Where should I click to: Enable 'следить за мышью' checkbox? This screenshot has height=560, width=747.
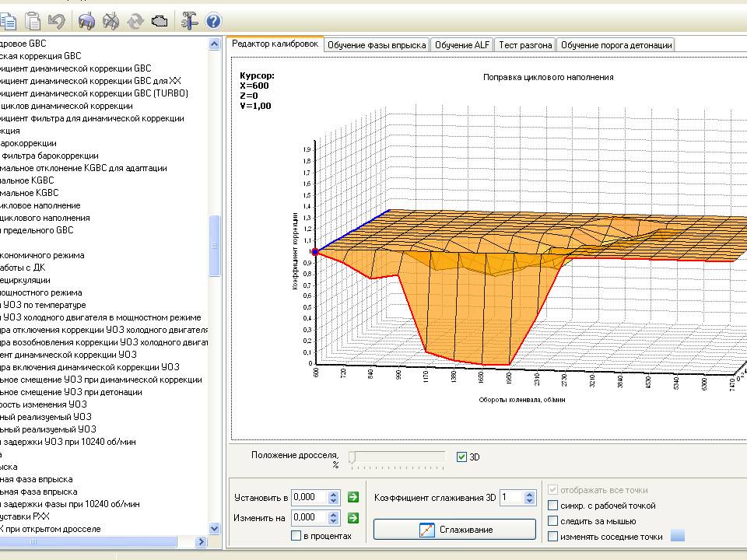click(552, 521)
